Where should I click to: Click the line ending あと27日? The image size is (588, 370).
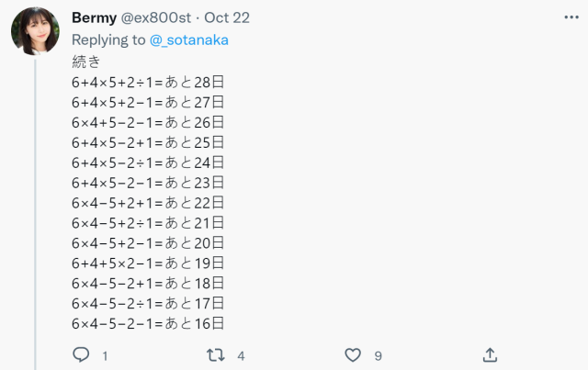point(148,102)
